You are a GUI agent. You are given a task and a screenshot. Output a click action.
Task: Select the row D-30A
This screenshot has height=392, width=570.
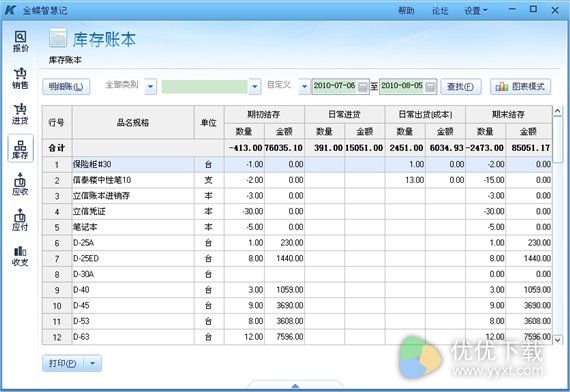297,274
